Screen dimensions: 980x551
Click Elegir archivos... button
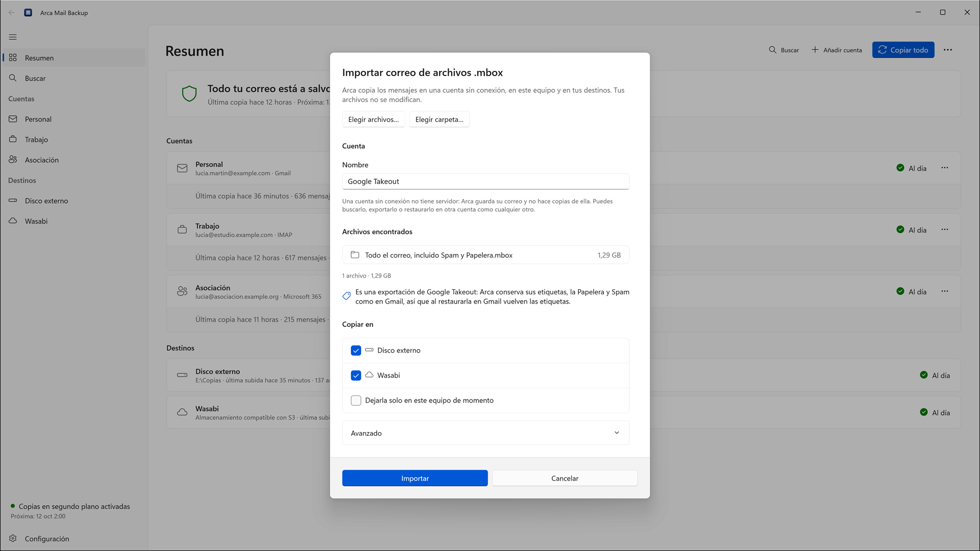[x=374, y=119]
